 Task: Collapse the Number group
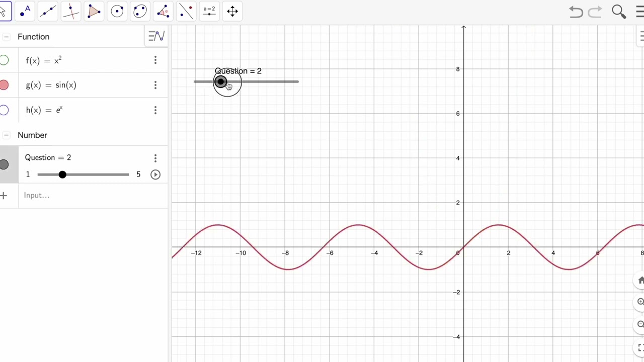[6, 135]
